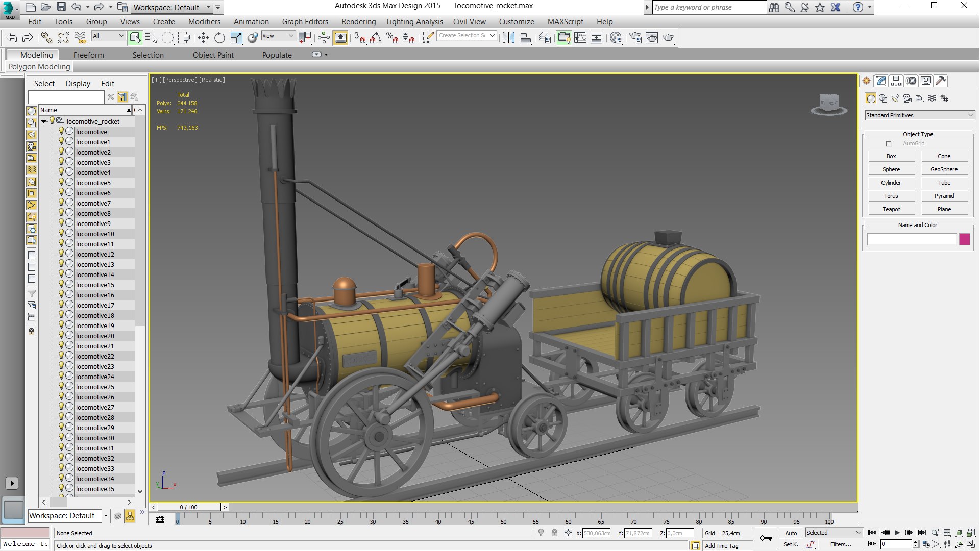Enable the Angle Snap toggle
Image resolution: width=980 pixels, height=551 pixels.
pos(376,37)
